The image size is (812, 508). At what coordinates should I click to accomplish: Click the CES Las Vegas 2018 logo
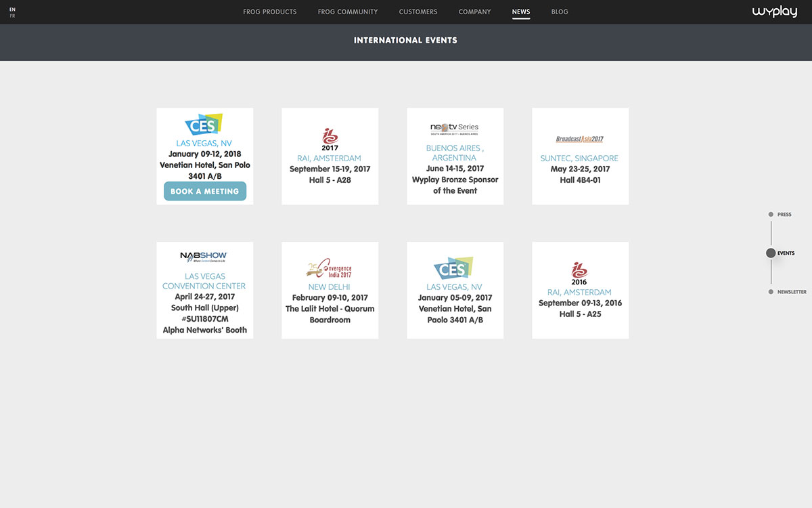click(204, 124)
